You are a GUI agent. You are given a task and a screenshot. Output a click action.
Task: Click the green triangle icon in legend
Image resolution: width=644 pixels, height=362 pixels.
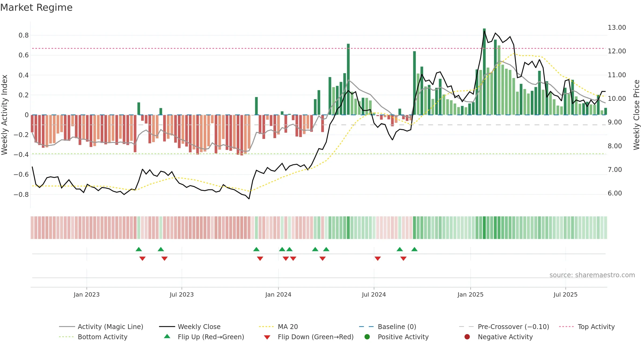click(x=167, y=336)
